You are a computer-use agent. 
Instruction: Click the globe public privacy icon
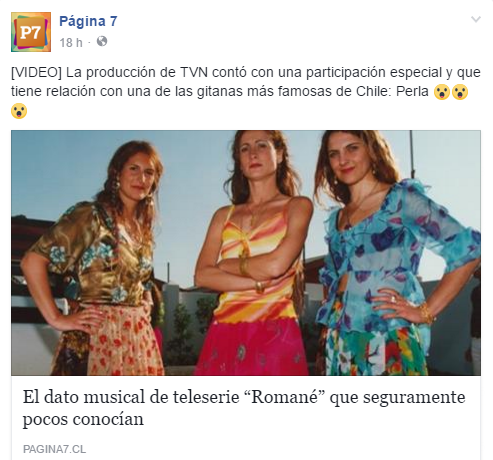tap(102, 42)
